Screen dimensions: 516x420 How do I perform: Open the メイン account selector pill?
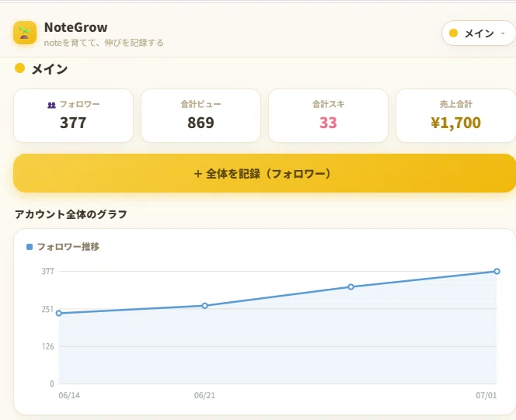(479, 33)
